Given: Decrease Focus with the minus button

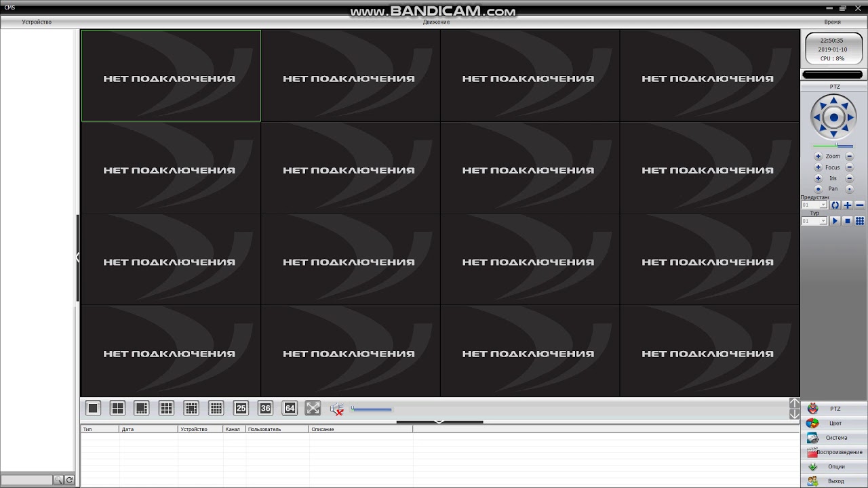Looking at the screenshot, I should 850,167.
